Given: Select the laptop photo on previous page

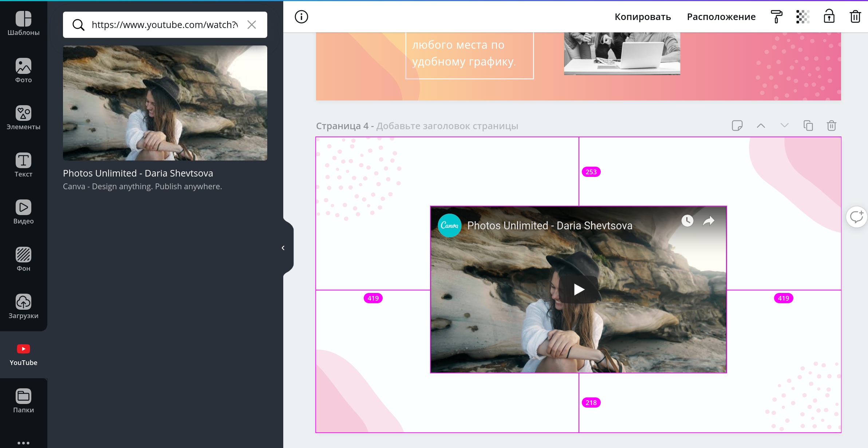Looking at the screenshot, I should (x=622, y=53).
